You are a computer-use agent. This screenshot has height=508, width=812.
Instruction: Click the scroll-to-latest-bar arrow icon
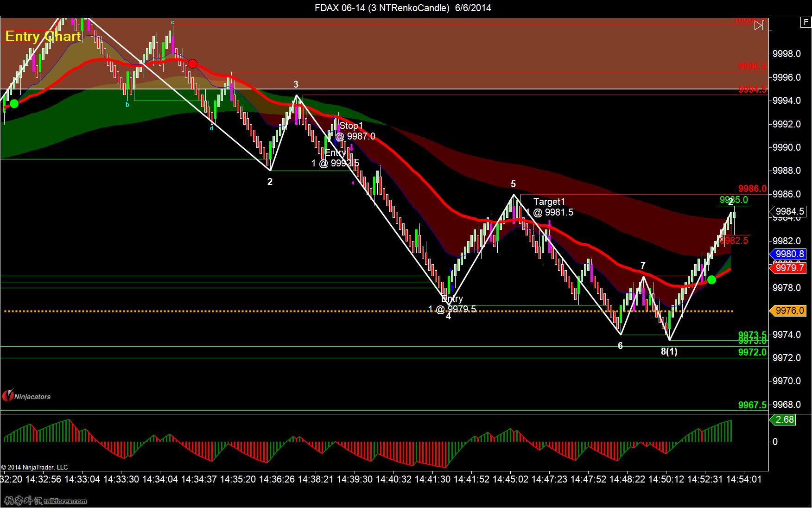[759, 25]
